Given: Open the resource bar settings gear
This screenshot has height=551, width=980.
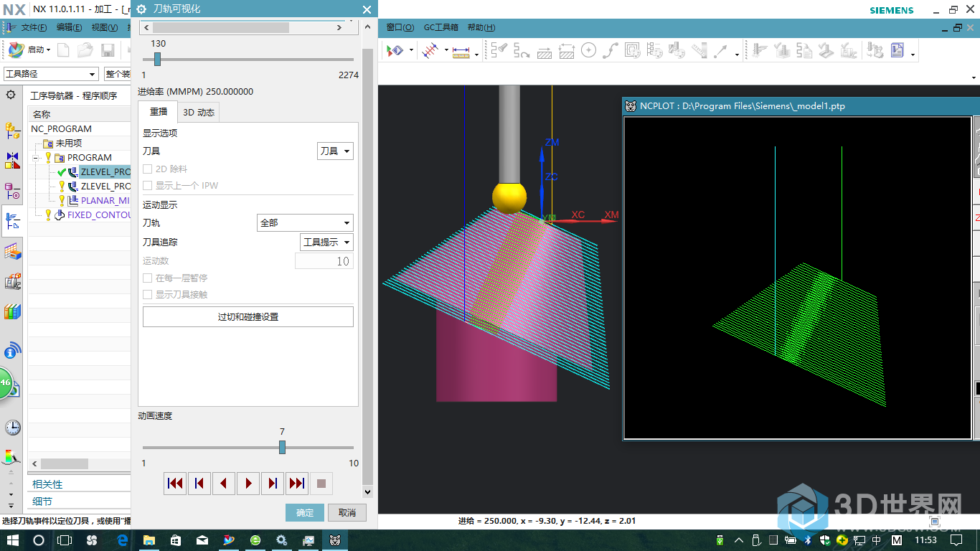Looking at the screenshot, I should 11,95.
